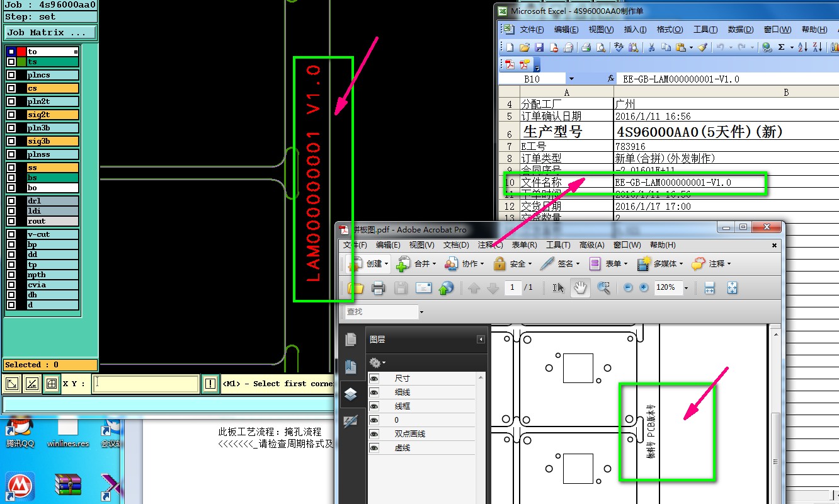The image size is (839, 504).
Task: Choose Acrobat's Select tool cursor
Action: (x=558, y=288)
